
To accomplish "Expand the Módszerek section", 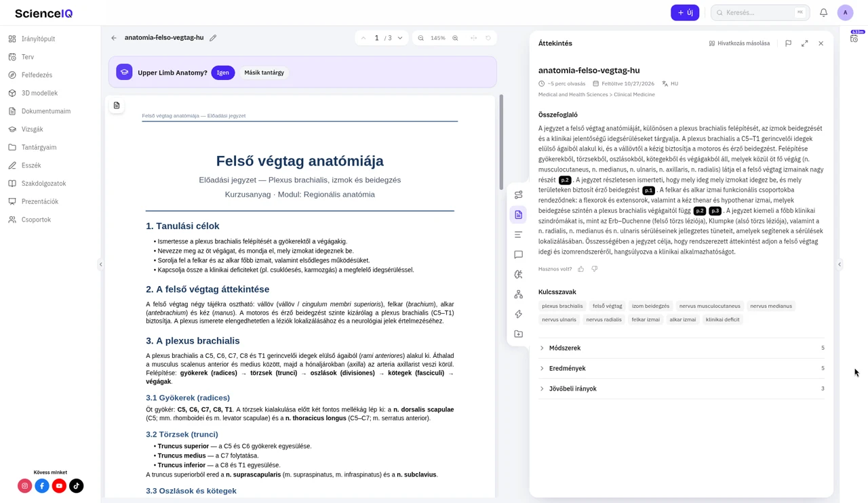I will pyautogui.click(x=682, y=348).
